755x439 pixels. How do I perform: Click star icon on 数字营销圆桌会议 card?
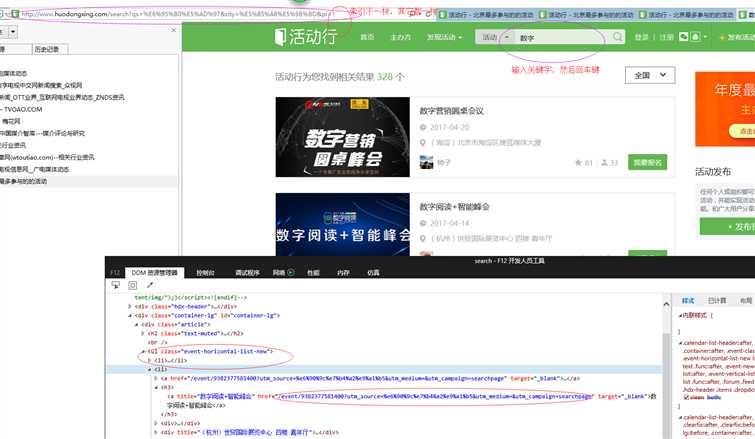pyautogui.click(x=578, y=163)
